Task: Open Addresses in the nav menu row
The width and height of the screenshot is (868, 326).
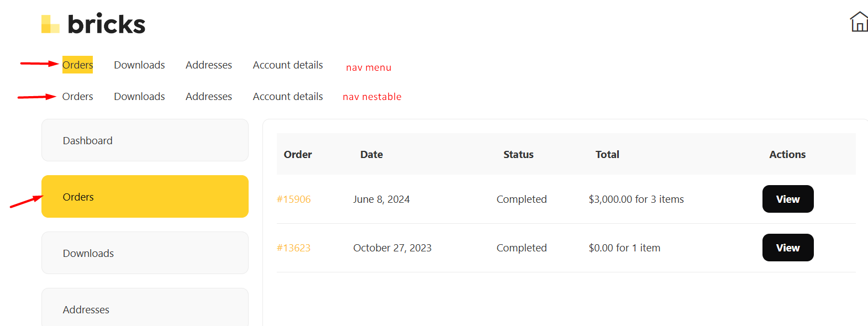Action: coord(209,65)
